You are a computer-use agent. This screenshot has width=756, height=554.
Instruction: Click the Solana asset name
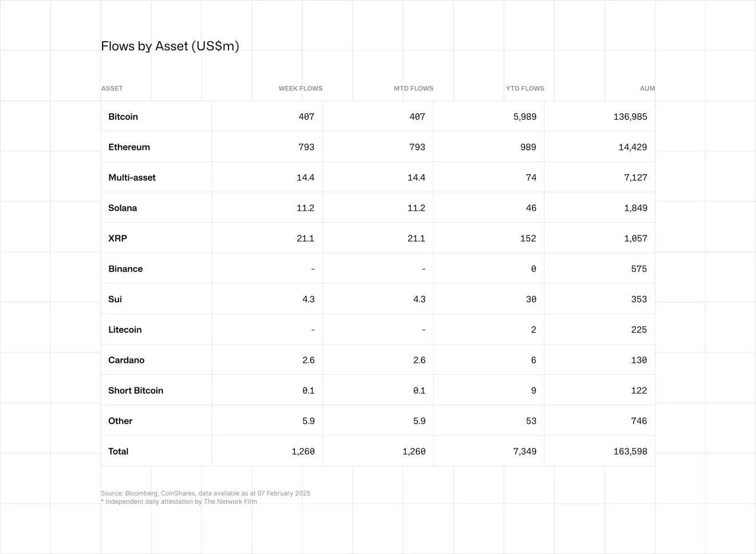pos(123,208)
